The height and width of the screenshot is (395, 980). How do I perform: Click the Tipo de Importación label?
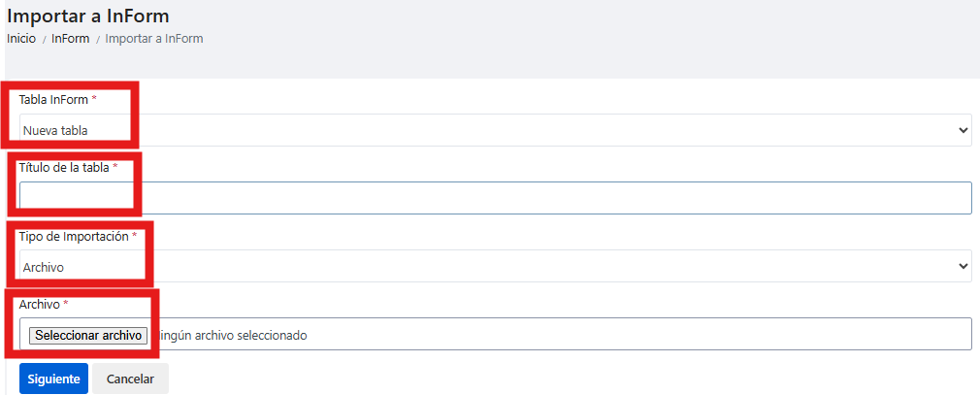click(74, 236)
